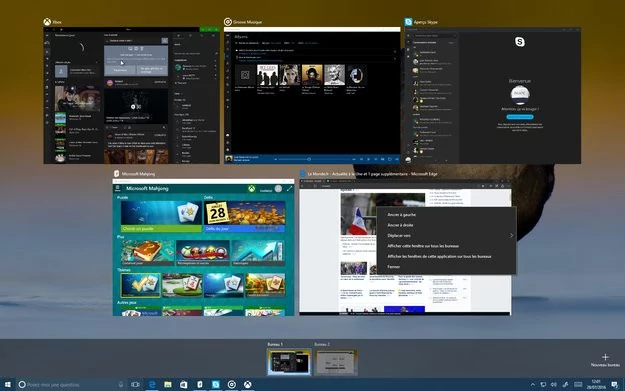Open File Explorer from the taskbar
This screenshot has width=625, height=391.
[168, 385]
